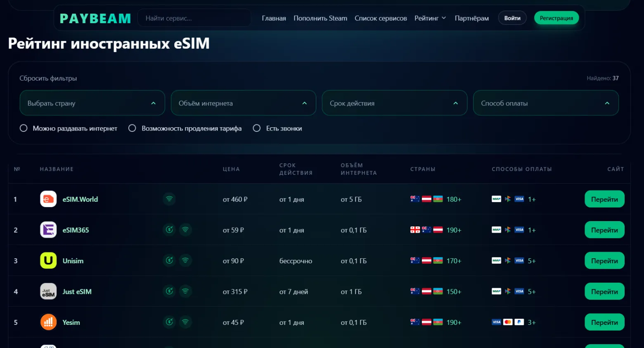Viewport: 644px width, 348px height.
Task: Click the Azerbaijan flag in eSIM.World row
Action: pos(438,199)
